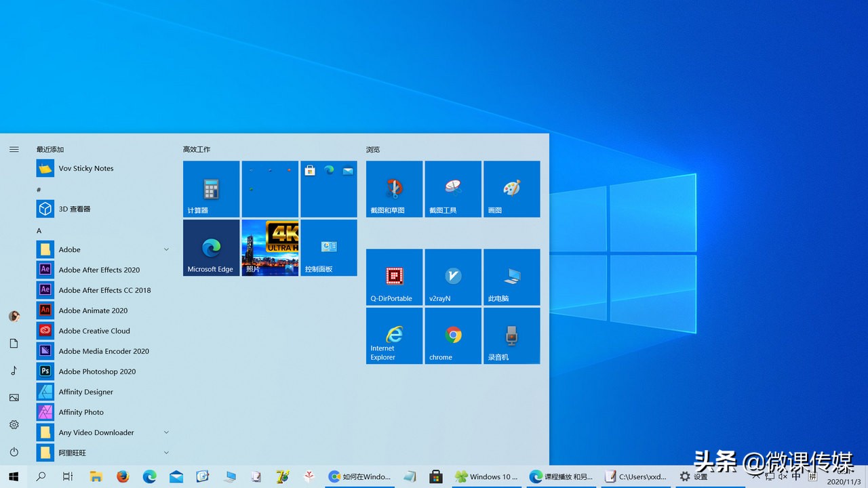Expand the Adobe folder in the app list
868x488 pixels.
click(166, 249)
